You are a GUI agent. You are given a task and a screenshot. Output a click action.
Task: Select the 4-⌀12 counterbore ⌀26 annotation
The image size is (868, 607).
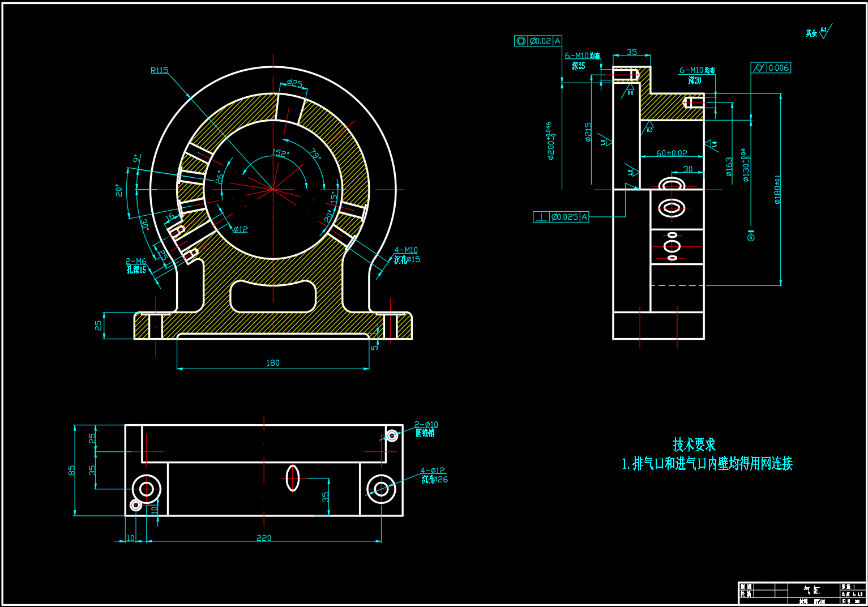pyautogui.click(x=433, y=475)
